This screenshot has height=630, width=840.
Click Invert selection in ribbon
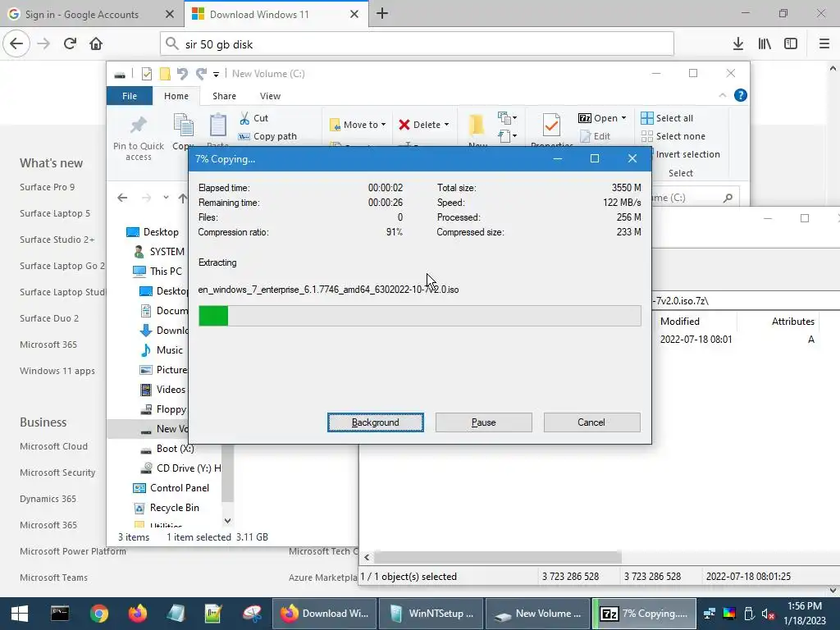click(687, 154)
